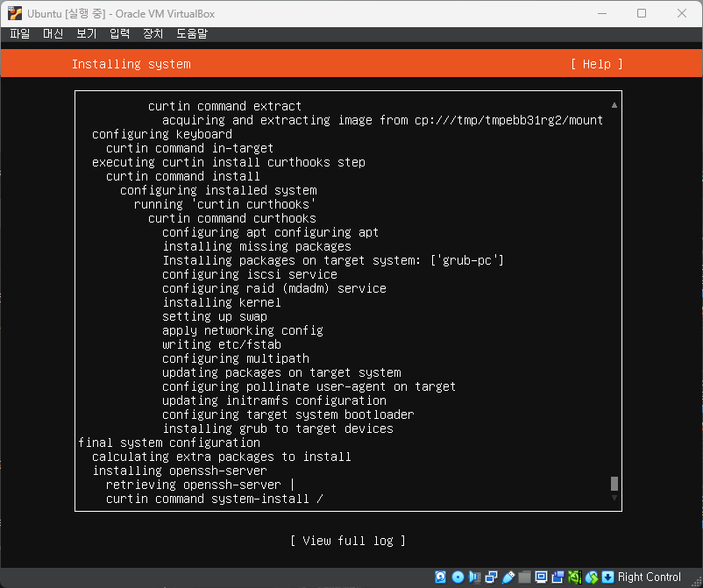Click the keyboard capture arrow icon

[608, 577]
